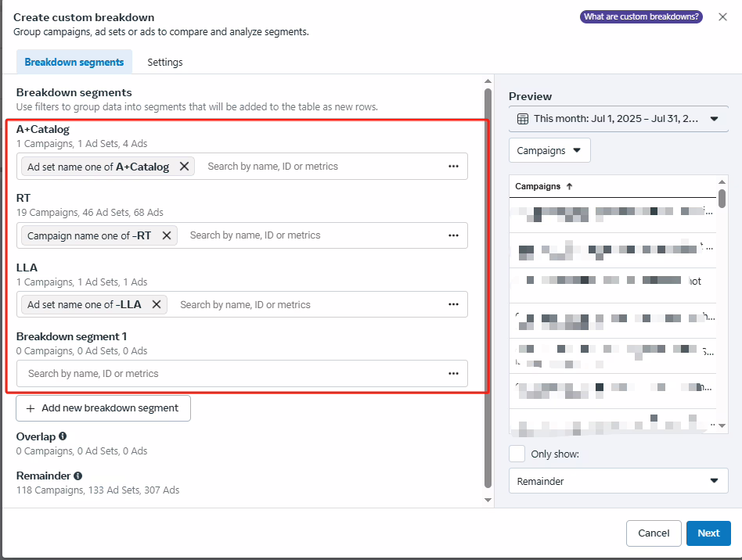The height and width of the screenshot is (560, 742).
Task: Delete the -LLA ad set filter chip
Action: [157, 305]
